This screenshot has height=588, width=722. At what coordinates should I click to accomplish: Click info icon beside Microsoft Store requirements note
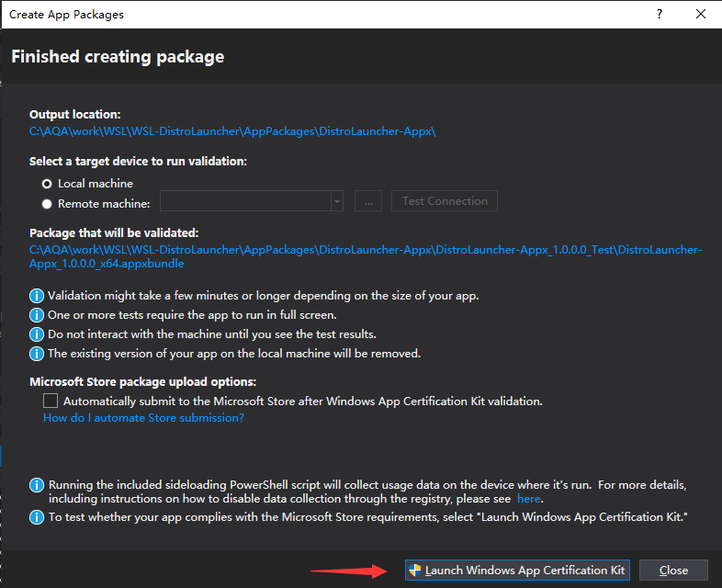(37, 517)
